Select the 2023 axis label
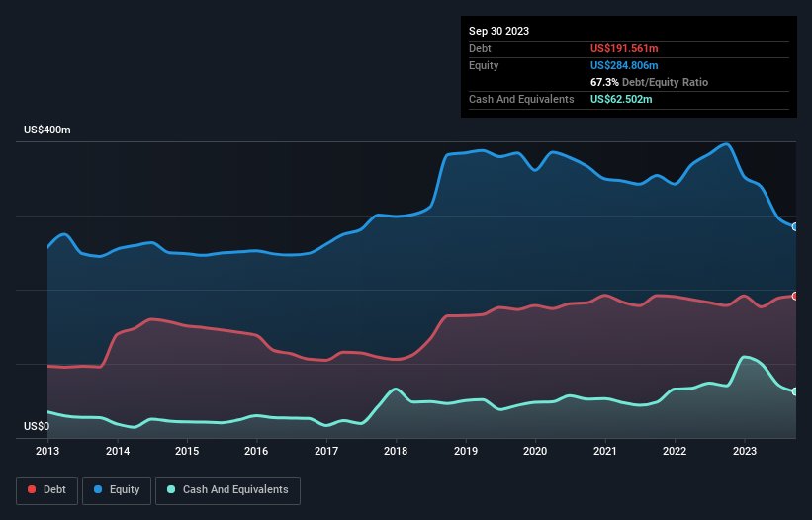The width and height of the screenshot is (812, 520). tap(744, 451)
